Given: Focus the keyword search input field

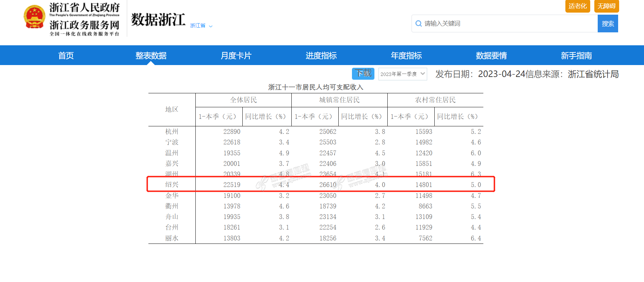Looking at the screenshot, I should click(507, 23).
